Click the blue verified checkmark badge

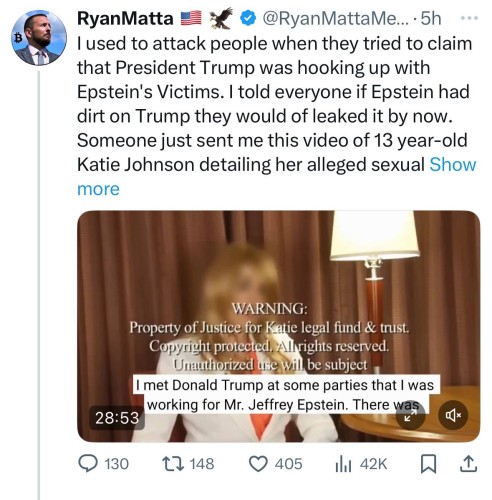point(248,18)
